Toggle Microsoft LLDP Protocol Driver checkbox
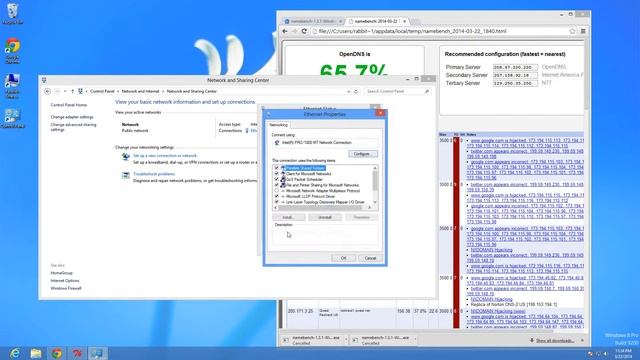 click(x=276, y=196)
